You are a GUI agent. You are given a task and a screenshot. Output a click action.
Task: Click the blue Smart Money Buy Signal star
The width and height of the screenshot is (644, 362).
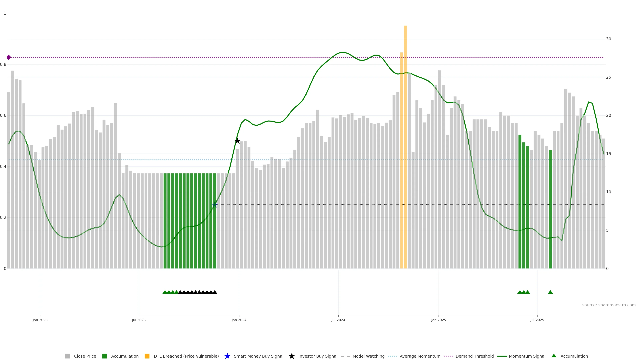point(227,356)
